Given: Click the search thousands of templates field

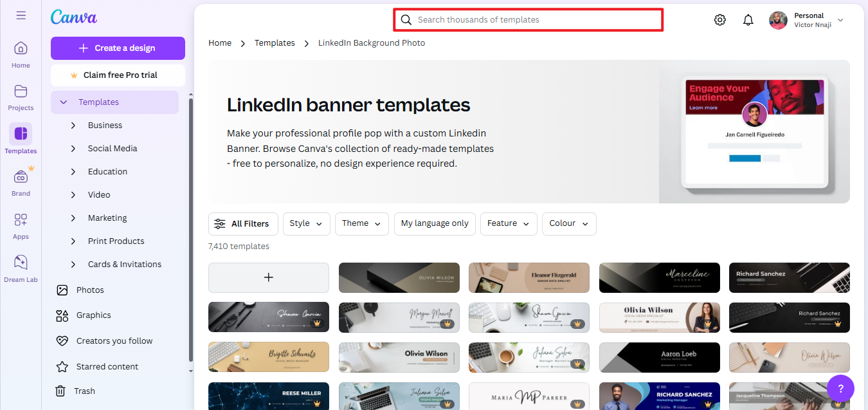Looking at the screenshot, I should (x=527, y=19).
